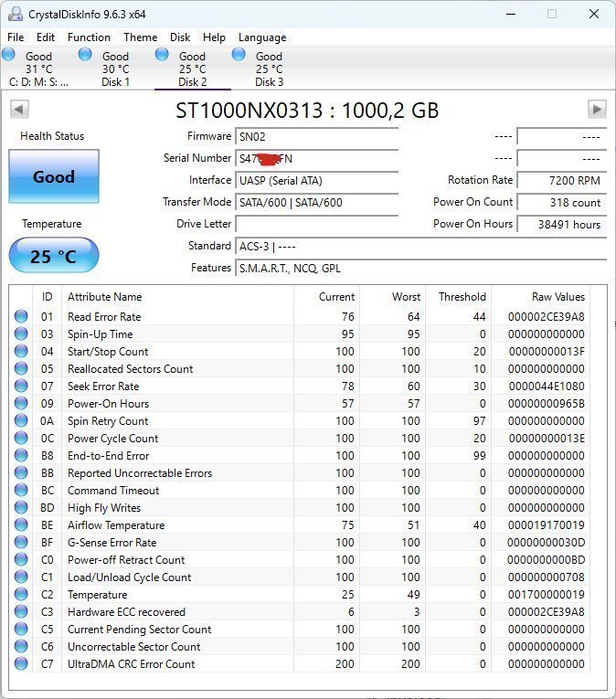Screen dimensions: 616x699
Task: Select the C: D: M: S: disk tab
Action: (x=38, y=69)
